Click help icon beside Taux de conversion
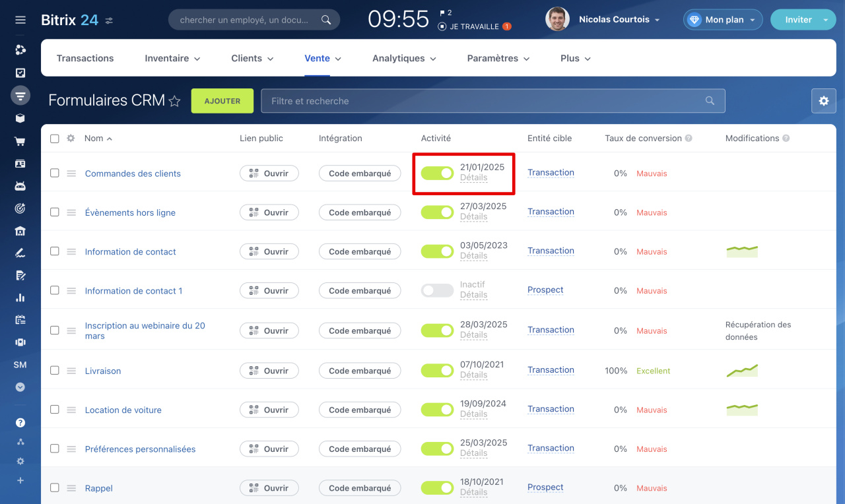 (x=689, y=139)
